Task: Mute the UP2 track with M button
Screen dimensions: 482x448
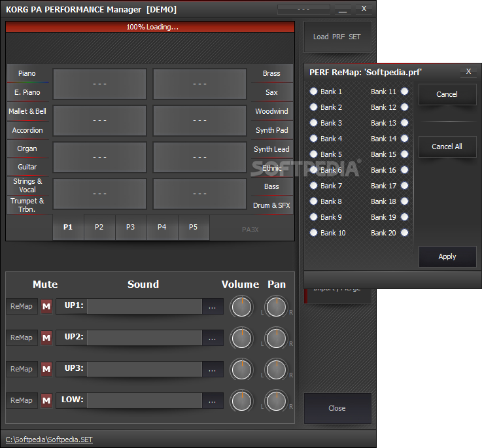Action: coord(46,337)
